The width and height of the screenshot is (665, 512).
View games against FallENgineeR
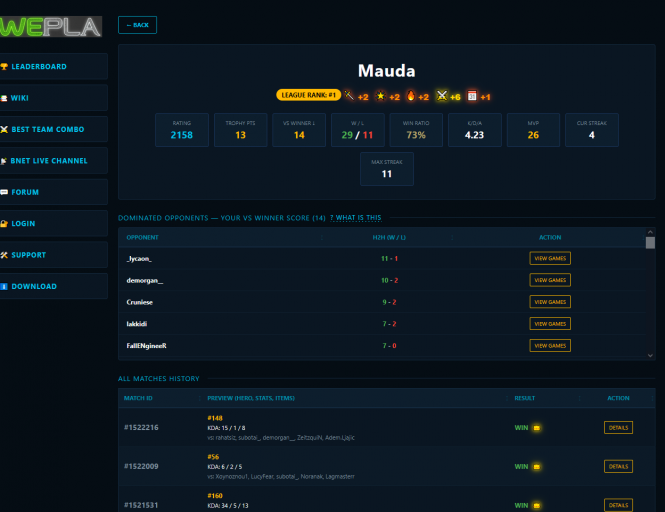point(550,346)
